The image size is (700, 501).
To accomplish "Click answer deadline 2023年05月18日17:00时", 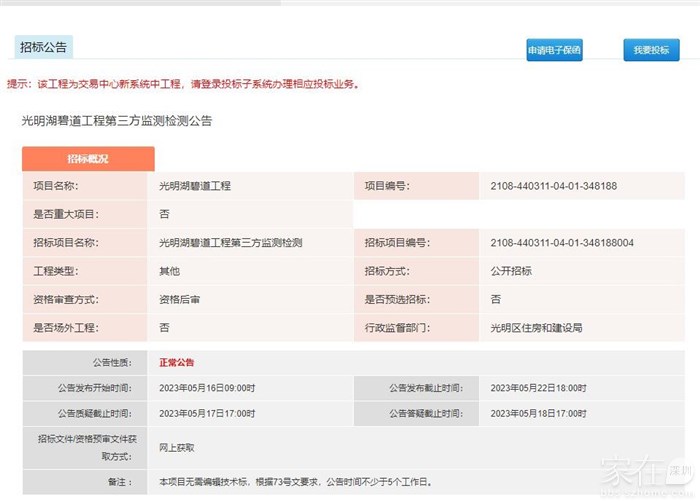I will pyautogui.click(x=538, y=412).
